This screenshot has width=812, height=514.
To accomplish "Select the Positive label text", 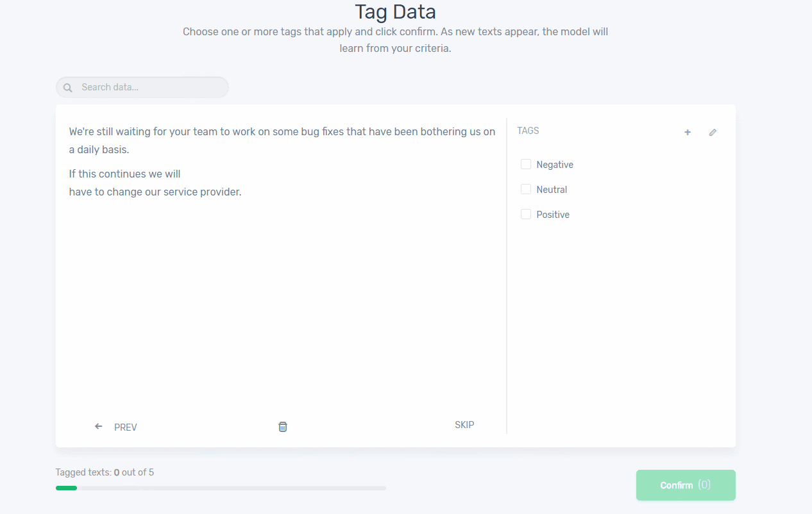I will click(553, 215).
